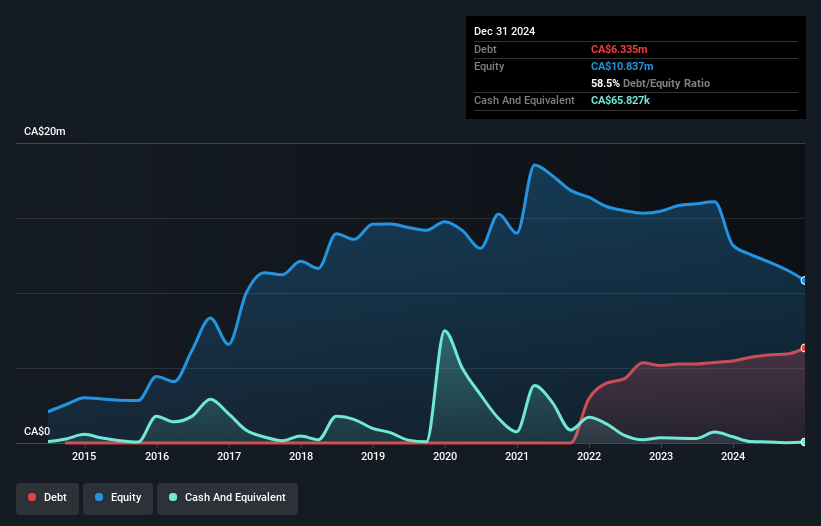Click the CA$65.827k cash value

click(620, 100)
